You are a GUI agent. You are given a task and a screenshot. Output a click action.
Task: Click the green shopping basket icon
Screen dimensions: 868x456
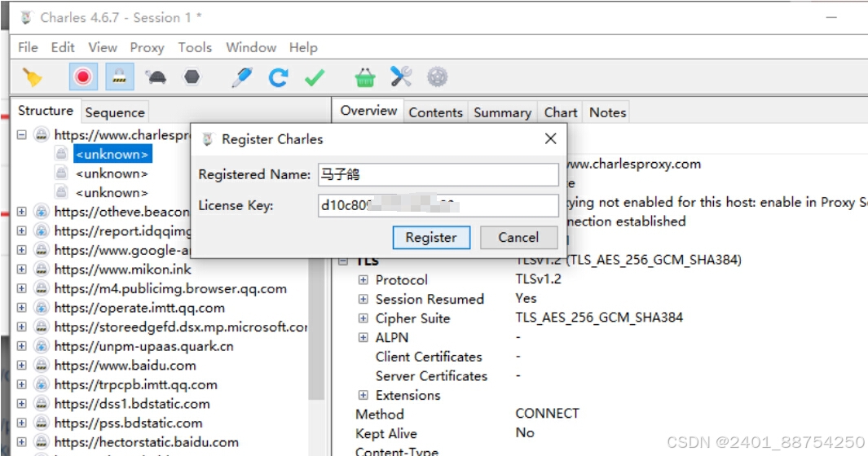pyautogui.click(x=365, y=77)
